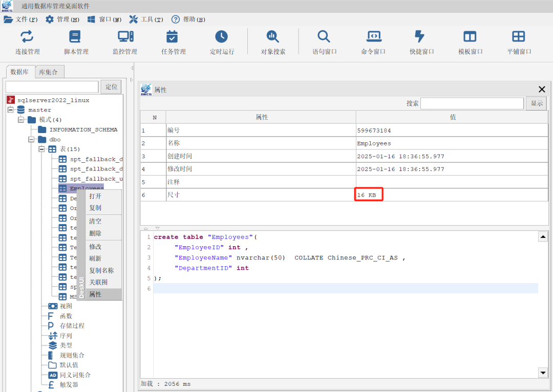Click the 快捷窗口 lightning icon

click(x=421, y=37)
